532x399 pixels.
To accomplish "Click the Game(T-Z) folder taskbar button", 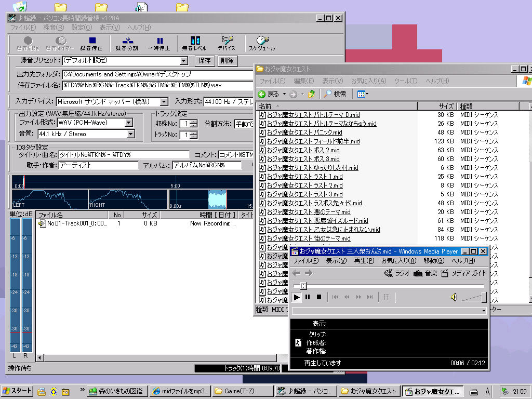I will 243,391.
